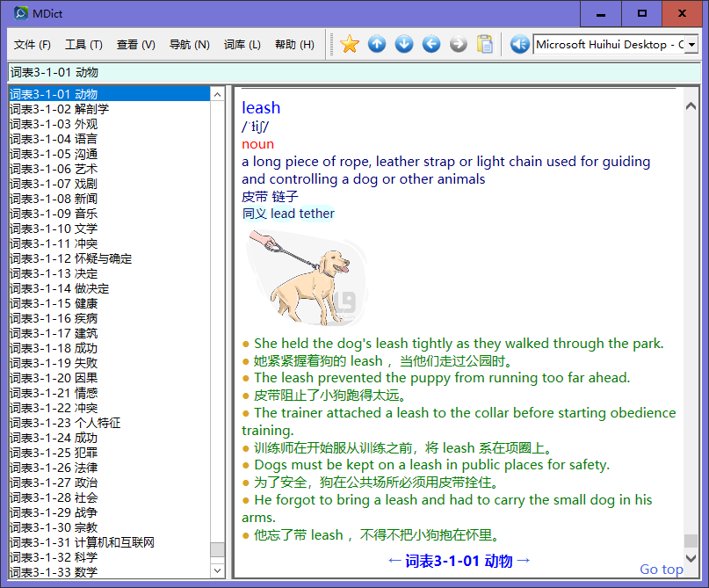Click the word list scrollbar down arrow
Image resolution: width=709 pixels, height=588 pixels.
click(217, 570)
